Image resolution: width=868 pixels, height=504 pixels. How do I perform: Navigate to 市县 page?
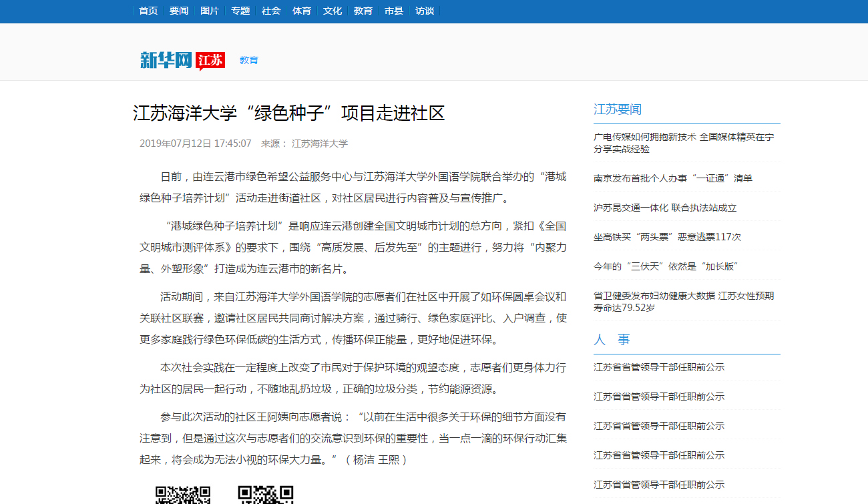pyautogui.click(x=394, y=11)
